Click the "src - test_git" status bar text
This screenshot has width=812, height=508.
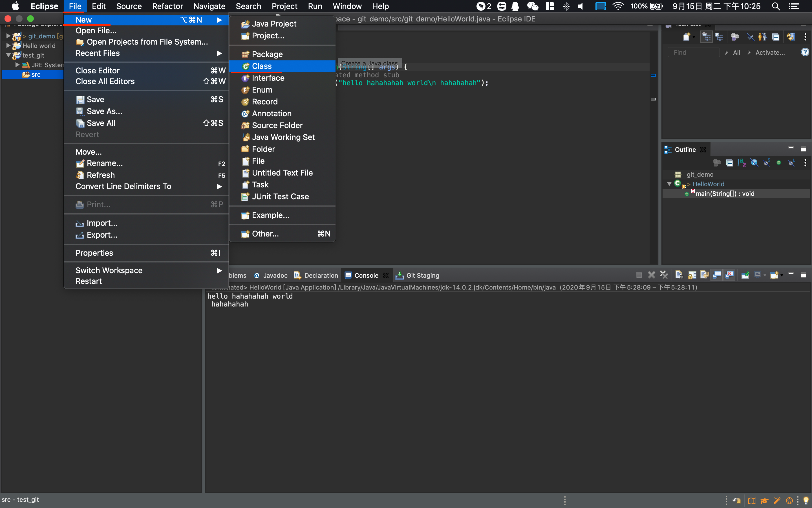click(x=20, y=500)
